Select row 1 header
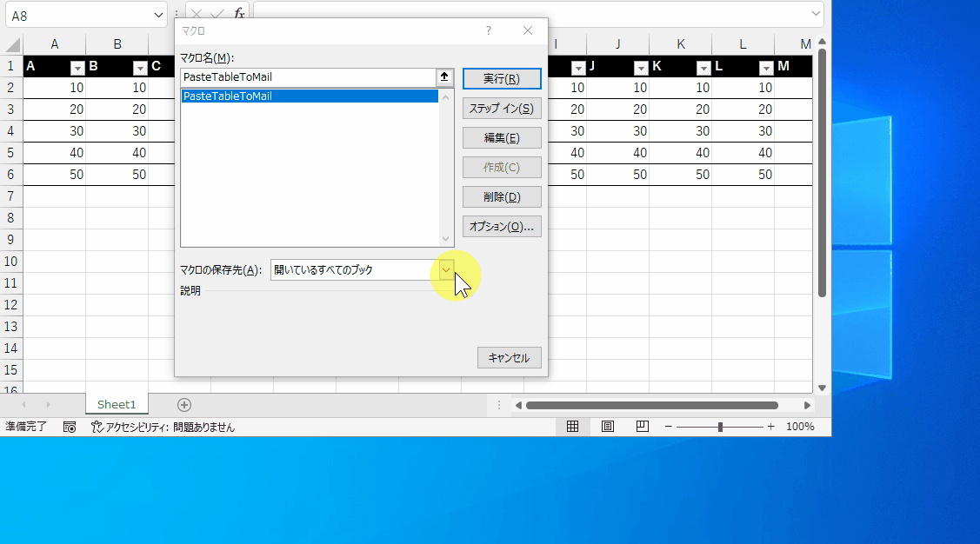The width and height of the screenshot is (980, 544). pyautogui.click(x=10, y=66)
